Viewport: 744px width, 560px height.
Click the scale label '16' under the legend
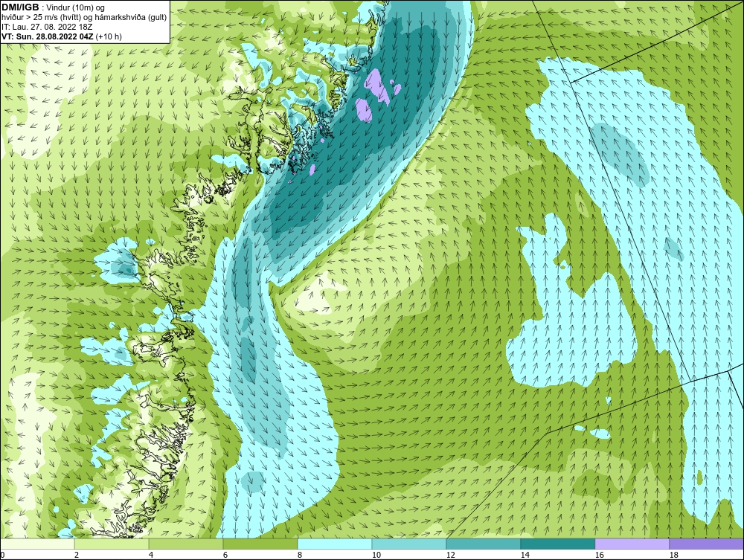(x=599, y=556)
